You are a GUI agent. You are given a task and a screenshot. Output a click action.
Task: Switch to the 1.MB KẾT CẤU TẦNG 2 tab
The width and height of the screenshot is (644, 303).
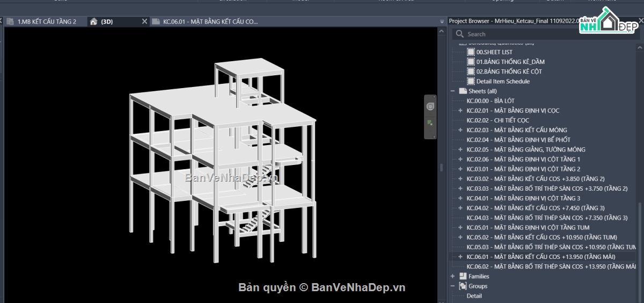[47, 21]
